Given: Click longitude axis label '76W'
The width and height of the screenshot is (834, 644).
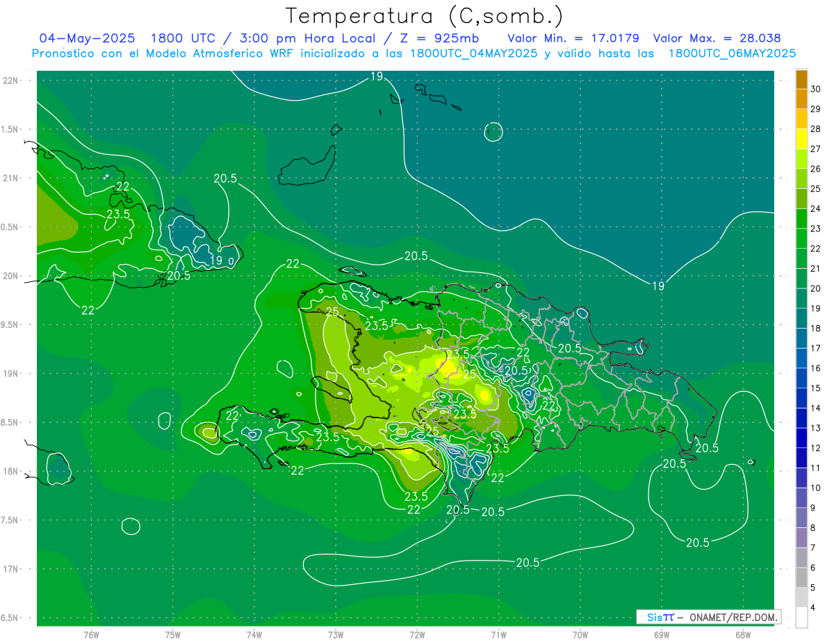Looking at the screenshot, I should tap(91, 635).
